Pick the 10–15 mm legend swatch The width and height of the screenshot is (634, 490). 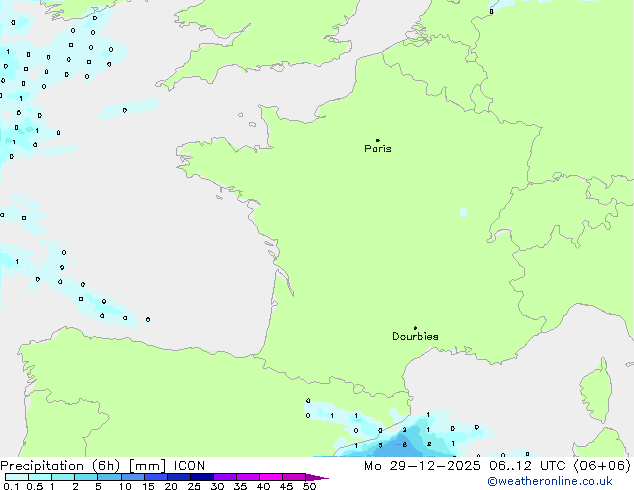coord(132,477)
